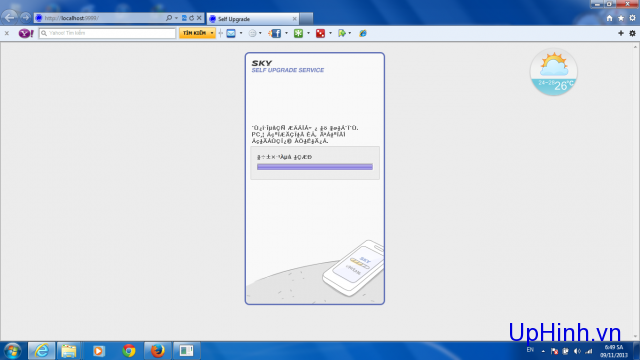Expand the smiley icon dropdown arrow
This screenshot has height=360, width=640.
point(260,33)
